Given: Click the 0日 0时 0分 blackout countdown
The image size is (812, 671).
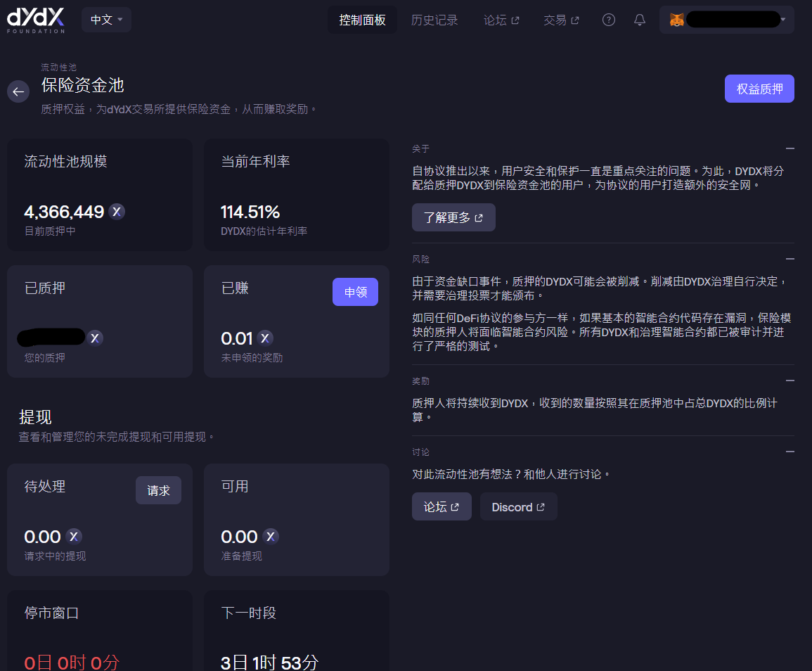Looking at the screenshot, I should (72, 662).
